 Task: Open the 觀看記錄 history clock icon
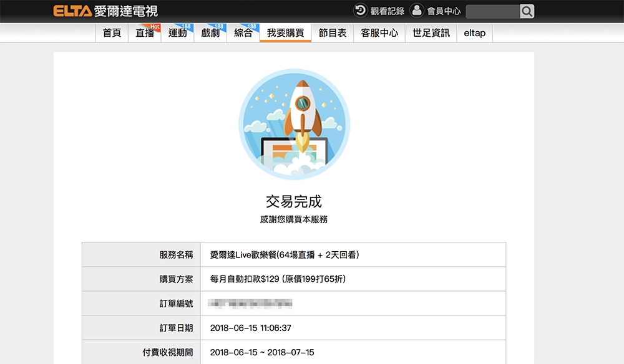[x=360, y=11]
